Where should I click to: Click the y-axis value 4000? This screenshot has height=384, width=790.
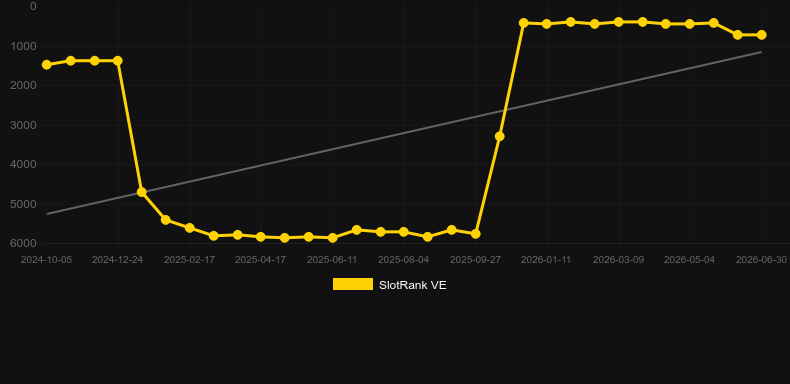[x=24, y=164]
